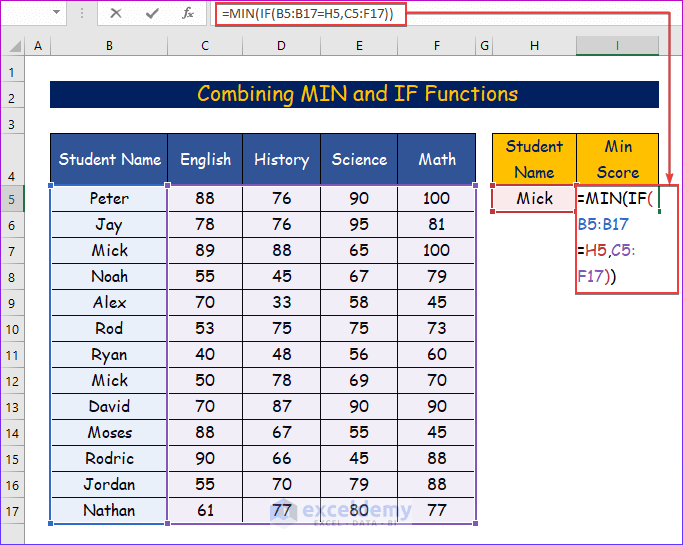Select the 'Peter' name cell

[109, 199]
